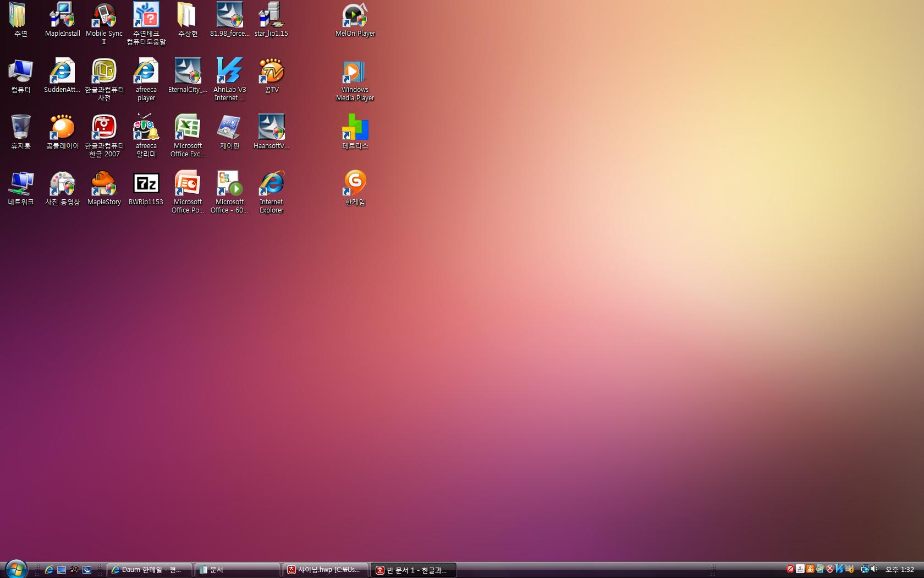This screenshot has height=578, width=924.
Task: Switch to 문서 taskbar window
Action: tap(238, 570)
